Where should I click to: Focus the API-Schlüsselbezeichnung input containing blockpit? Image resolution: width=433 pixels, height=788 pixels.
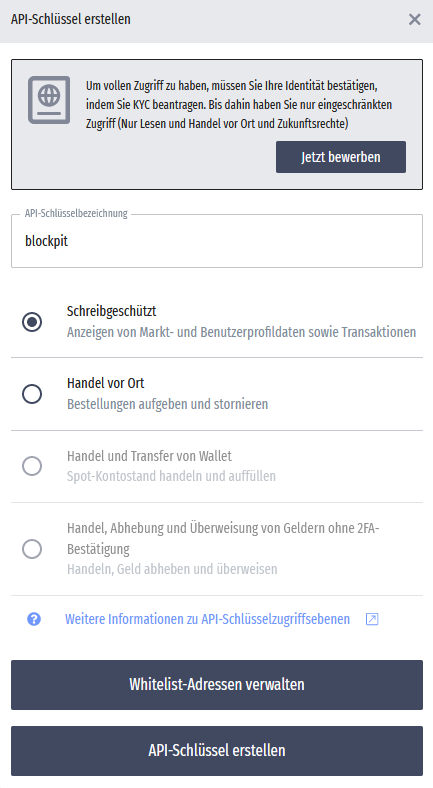216,241
